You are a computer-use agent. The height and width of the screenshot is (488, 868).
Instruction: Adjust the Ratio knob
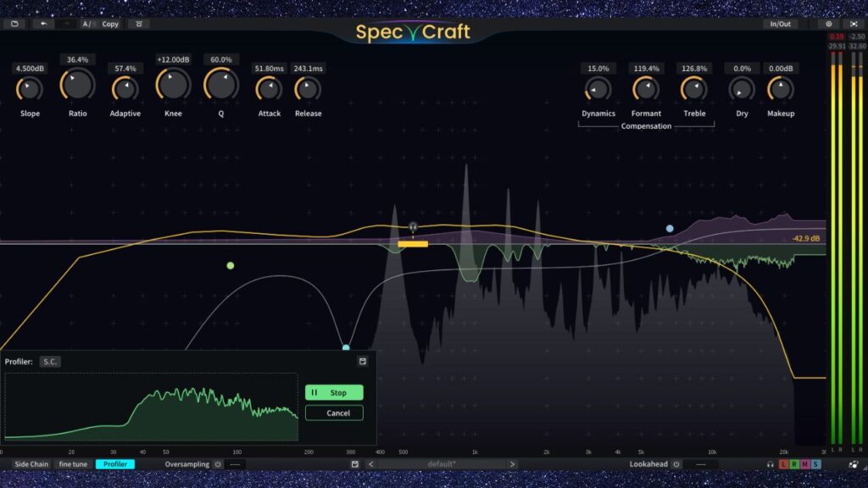pos(77,85)
